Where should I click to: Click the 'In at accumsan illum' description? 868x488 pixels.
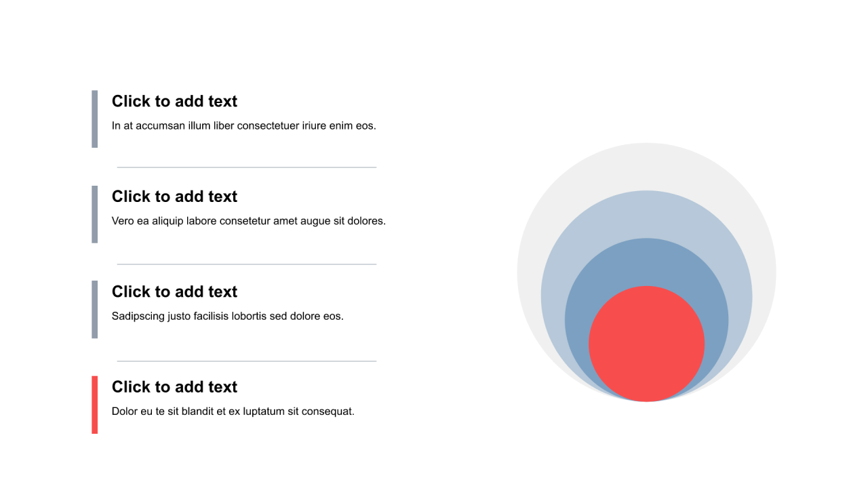[x=243, y=125]
